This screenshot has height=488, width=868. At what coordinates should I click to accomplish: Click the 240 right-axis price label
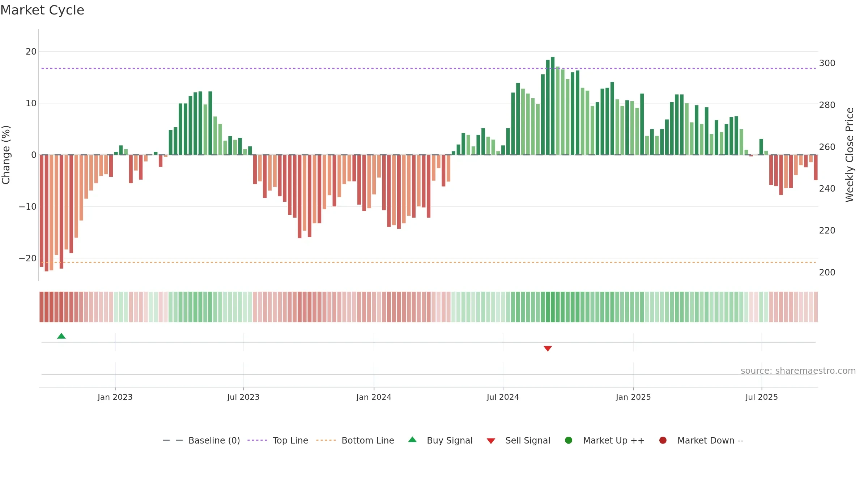click(x=827, y=189)
